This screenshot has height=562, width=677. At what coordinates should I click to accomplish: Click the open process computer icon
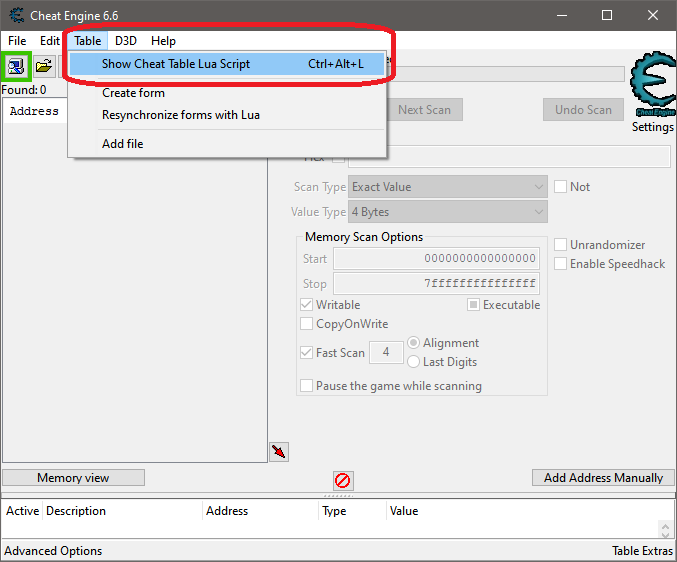pyautogui.click(x=16, y=67)
